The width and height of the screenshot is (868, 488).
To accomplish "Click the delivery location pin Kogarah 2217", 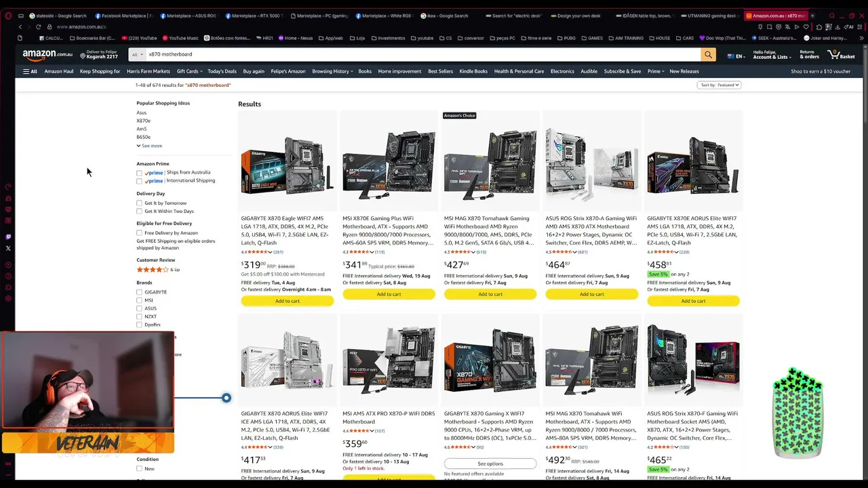I will tap(99, 54).
